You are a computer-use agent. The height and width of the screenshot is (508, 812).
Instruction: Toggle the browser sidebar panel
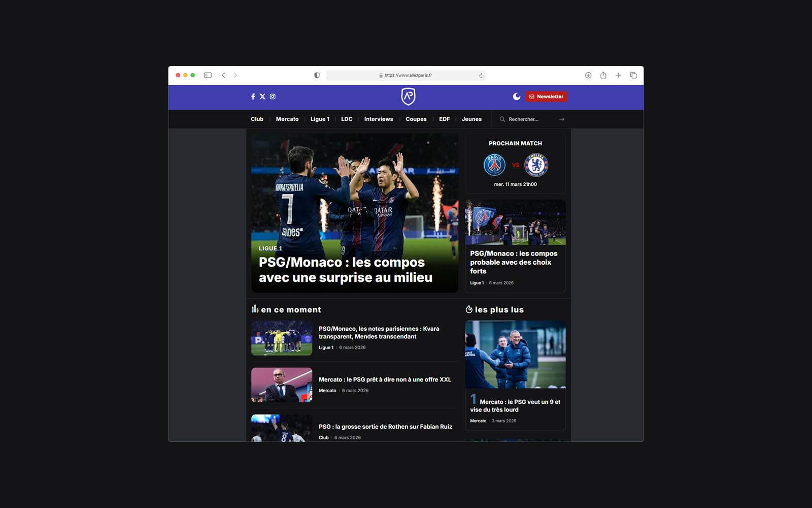click(x=208, y=75)
